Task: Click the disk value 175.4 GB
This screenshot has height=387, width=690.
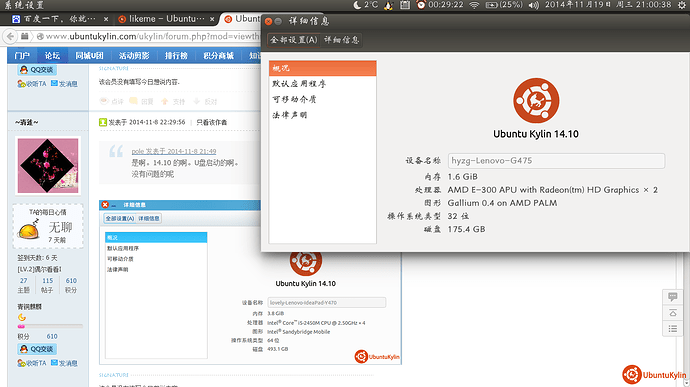Action: pos(466,229)
